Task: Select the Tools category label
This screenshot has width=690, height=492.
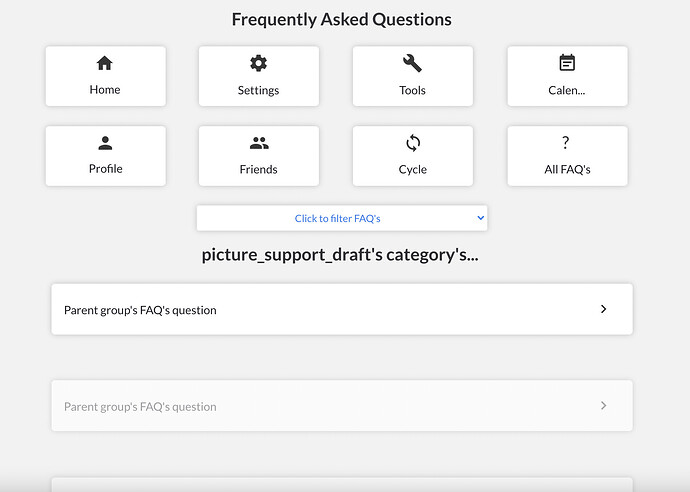Action: tap(412, 90)
